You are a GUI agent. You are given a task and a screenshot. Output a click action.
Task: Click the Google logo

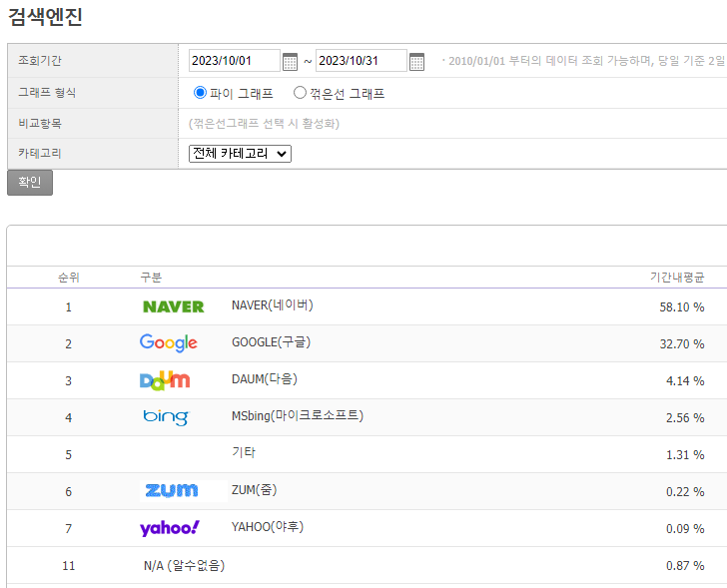tap(169, 343)
